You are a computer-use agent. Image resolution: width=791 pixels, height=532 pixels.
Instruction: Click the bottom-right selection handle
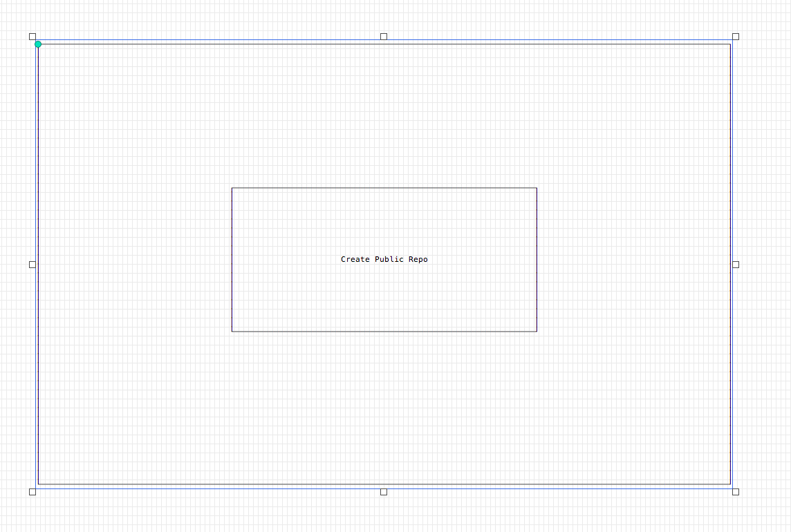pos(735,492)
